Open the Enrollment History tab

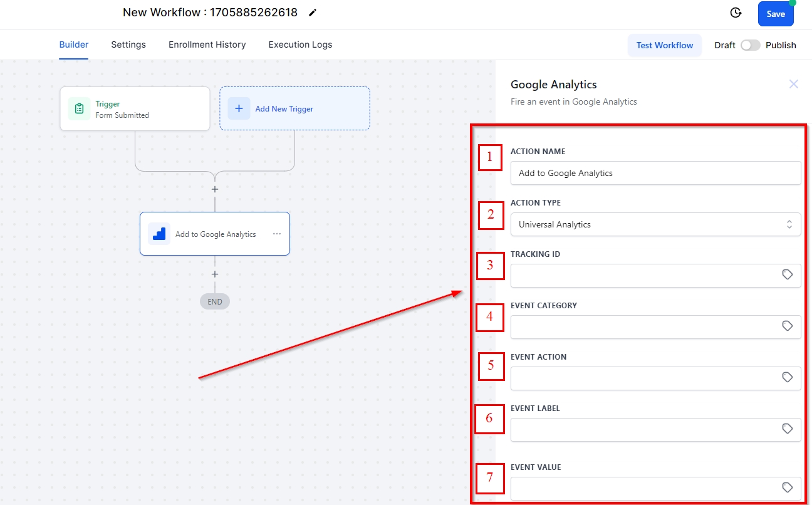pos(207,44)
